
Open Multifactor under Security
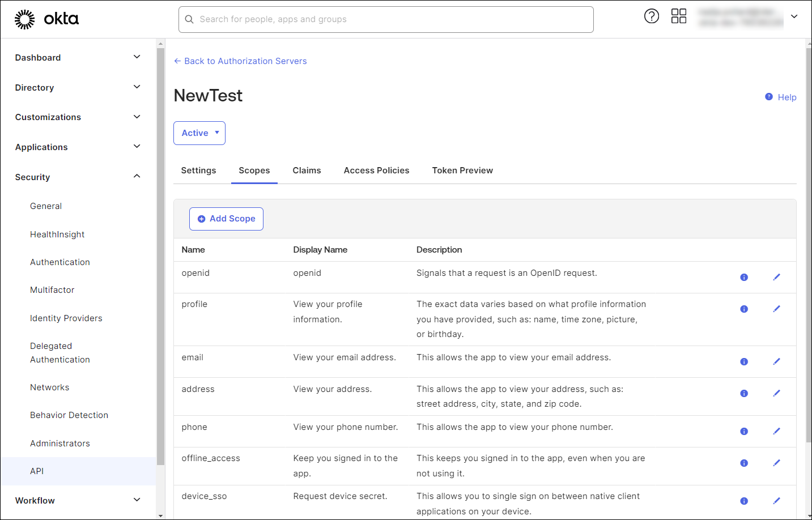pyautogui.click(x=52, y=290)
